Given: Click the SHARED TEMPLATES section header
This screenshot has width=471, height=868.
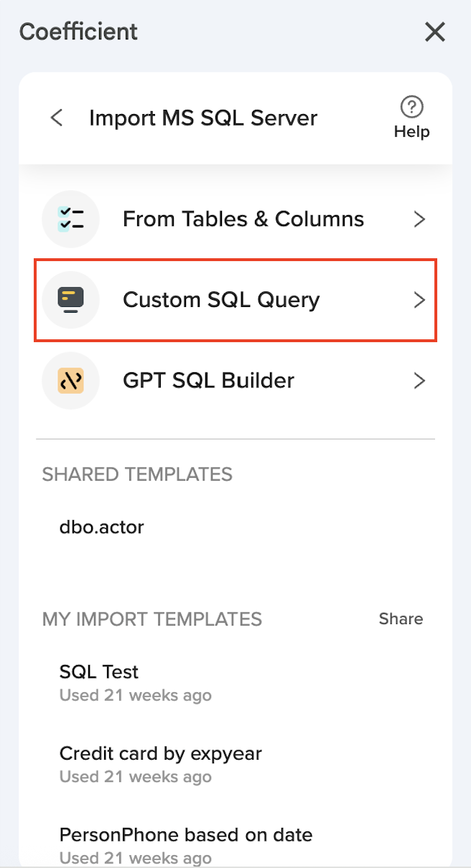Looking at the screenshot, I should (x=136, y=473).
